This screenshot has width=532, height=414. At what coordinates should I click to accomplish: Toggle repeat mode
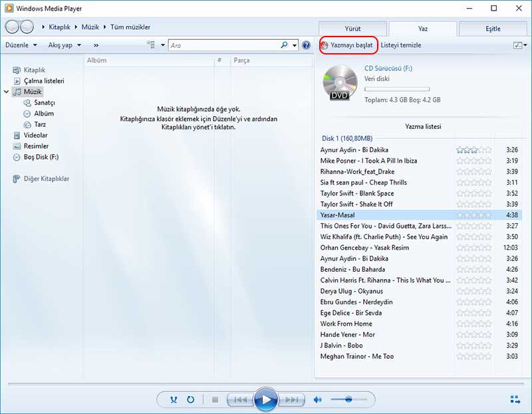pyautogui.click(x=190, y=399)
